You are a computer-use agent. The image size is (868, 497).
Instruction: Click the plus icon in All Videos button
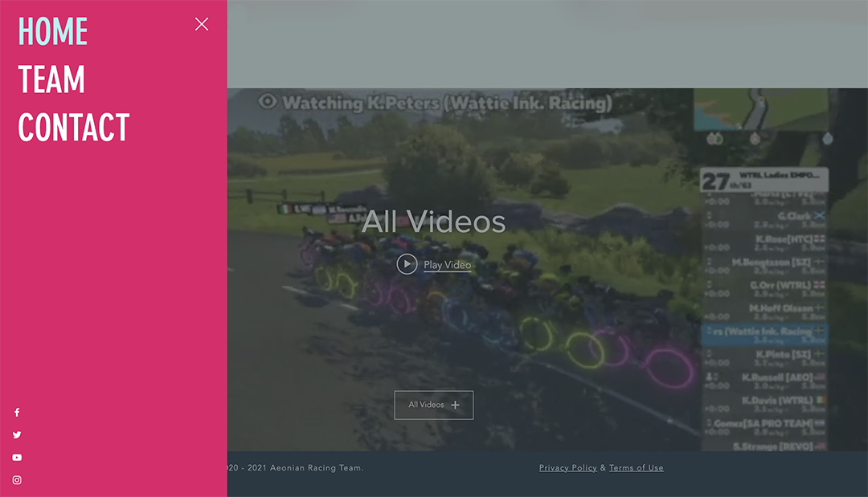tap(456, 405)
